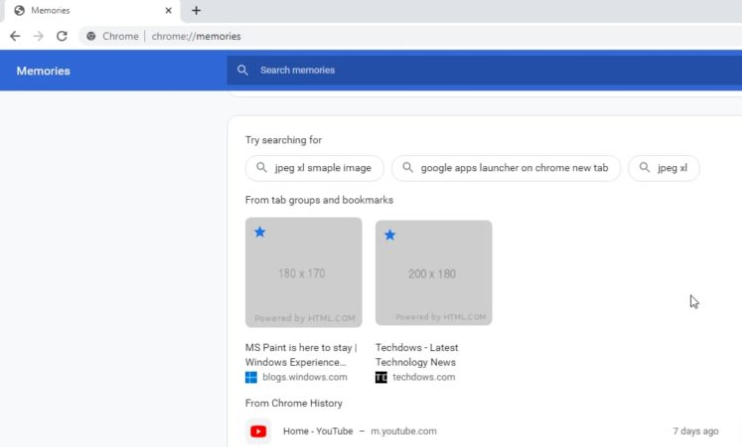Screen dimensions: 742x447
Task: Click the blue star on the 180 x 170 thumbnail
Action: 260,232
